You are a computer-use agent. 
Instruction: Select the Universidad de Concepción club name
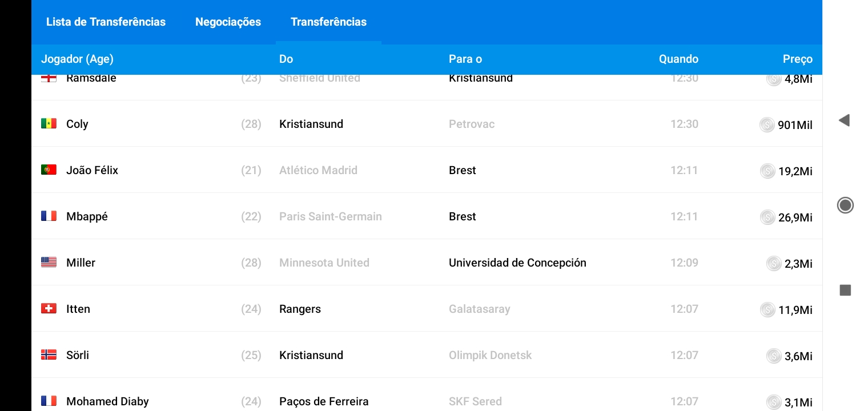tap(517, 263)
